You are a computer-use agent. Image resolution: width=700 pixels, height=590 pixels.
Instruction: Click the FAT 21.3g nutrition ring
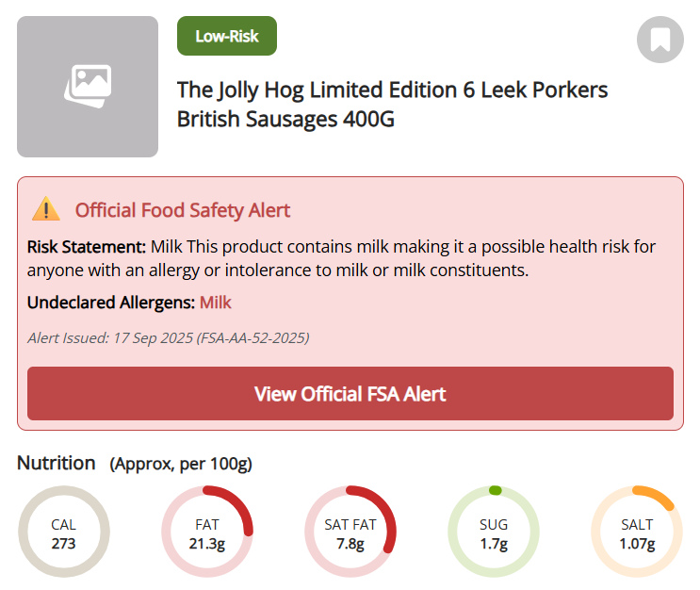[x=207, y=533]
